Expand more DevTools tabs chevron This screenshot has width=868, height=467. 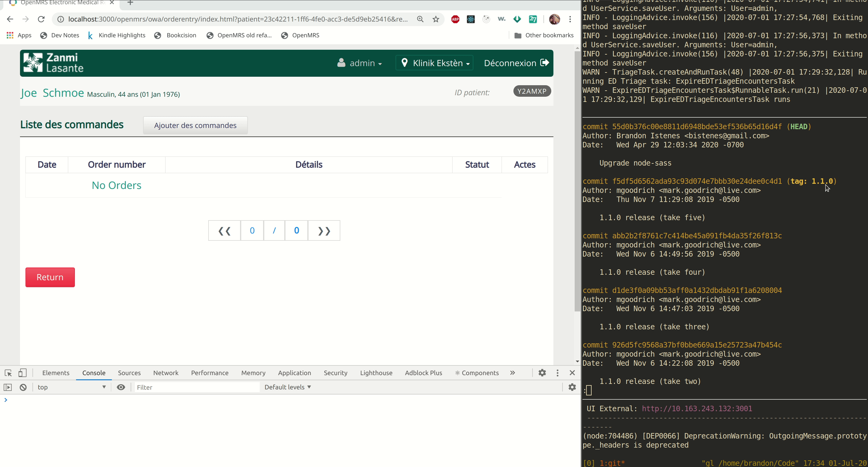tap(512, 373)
